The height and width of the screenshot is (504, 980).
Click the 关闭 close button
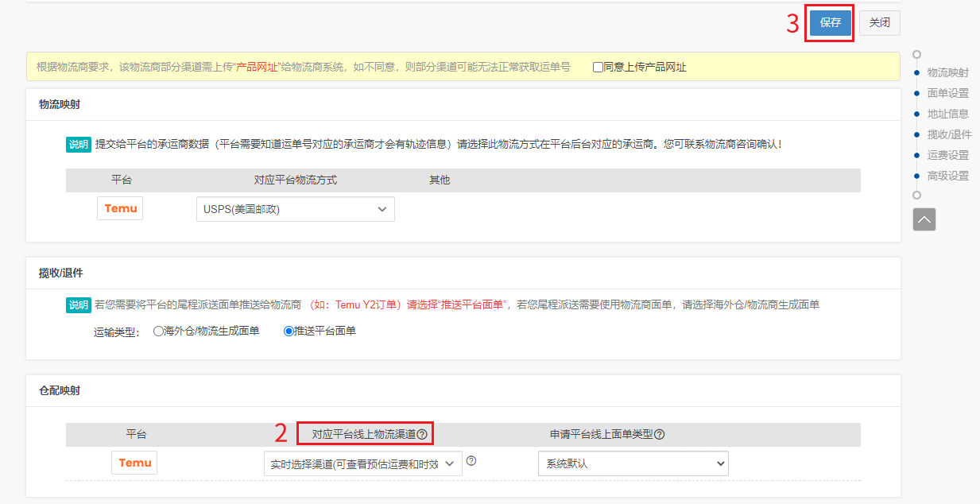click(x=879, y=23)
